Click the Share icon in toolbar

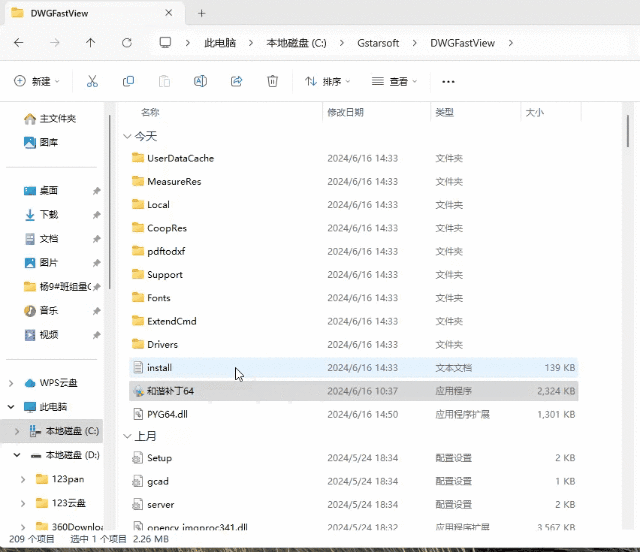point(236,81)
